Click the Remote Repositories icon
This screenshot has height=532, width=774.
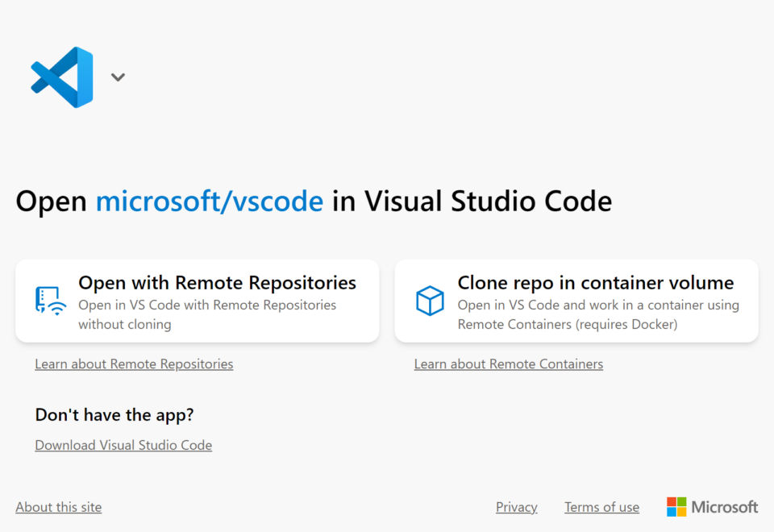point(50,301)
